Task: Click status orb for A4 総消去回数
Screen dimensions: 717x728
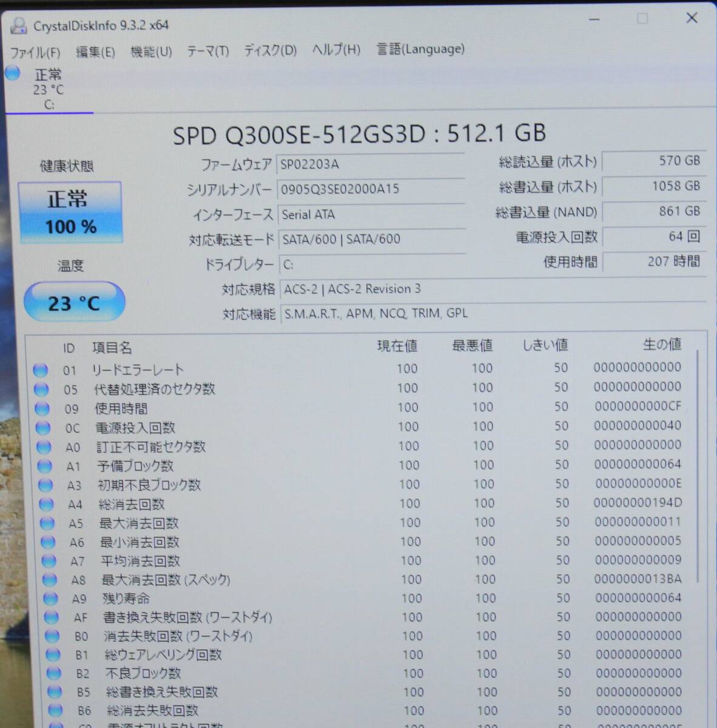Action: coord(46,504)
